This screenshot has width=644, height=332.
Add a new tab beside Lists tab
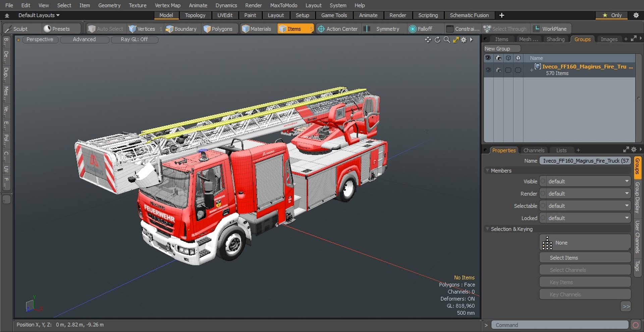tap(578, 150)
